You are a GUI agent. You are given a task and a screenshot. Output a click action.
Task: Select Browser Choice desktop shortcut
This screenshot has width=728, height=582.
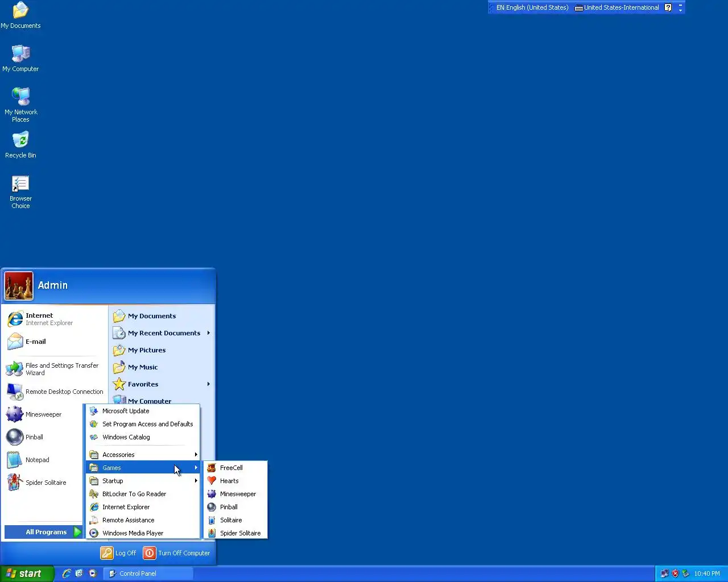(x=20, y=193)
